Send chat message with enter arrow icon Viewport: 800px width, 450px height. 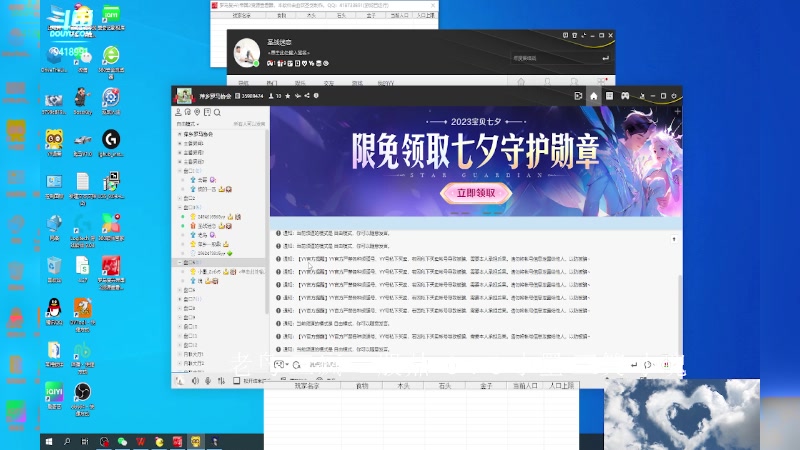(x=634, y=365)
